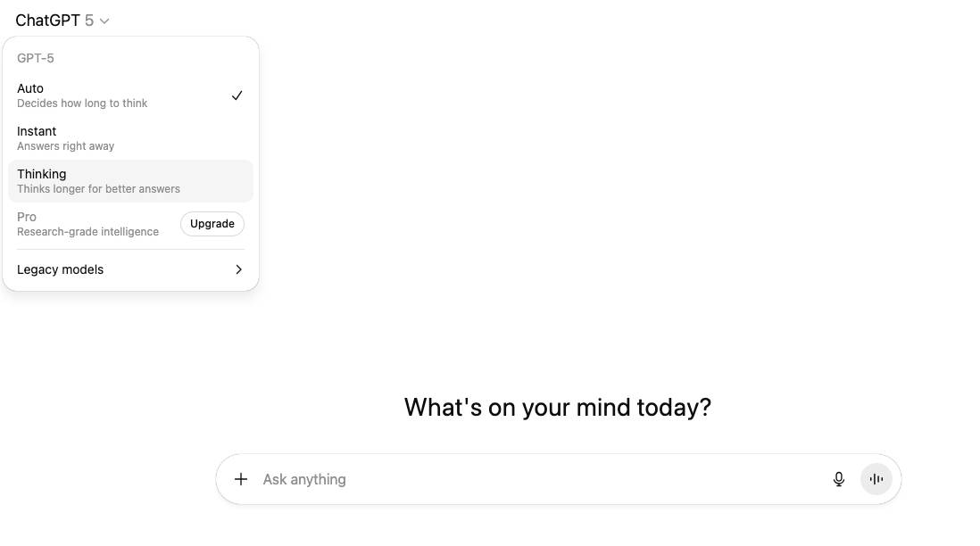The height and width of the screenshot is (546, 980).
Task: Click the plus attach icon
Action: pos(241,479)
